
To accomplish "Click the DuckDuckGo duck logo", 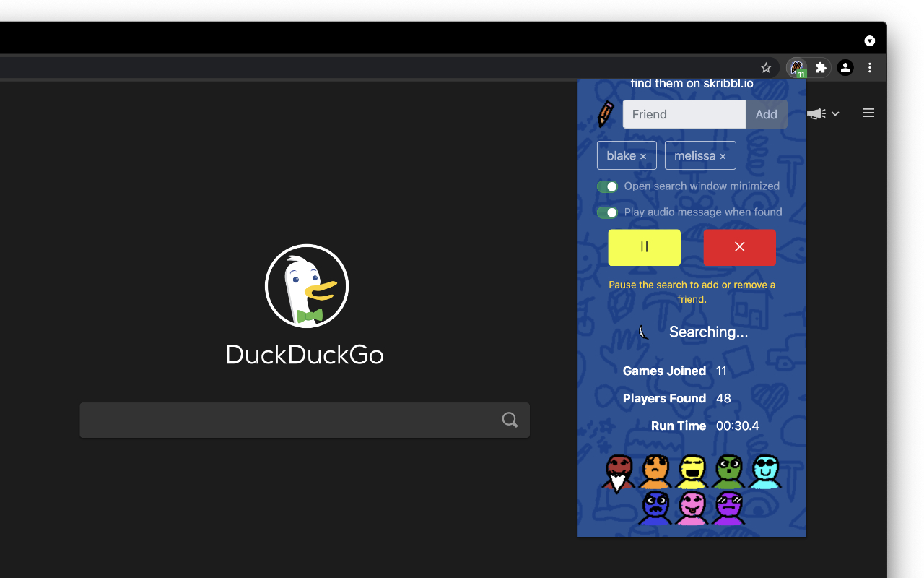I will (306, 285).
